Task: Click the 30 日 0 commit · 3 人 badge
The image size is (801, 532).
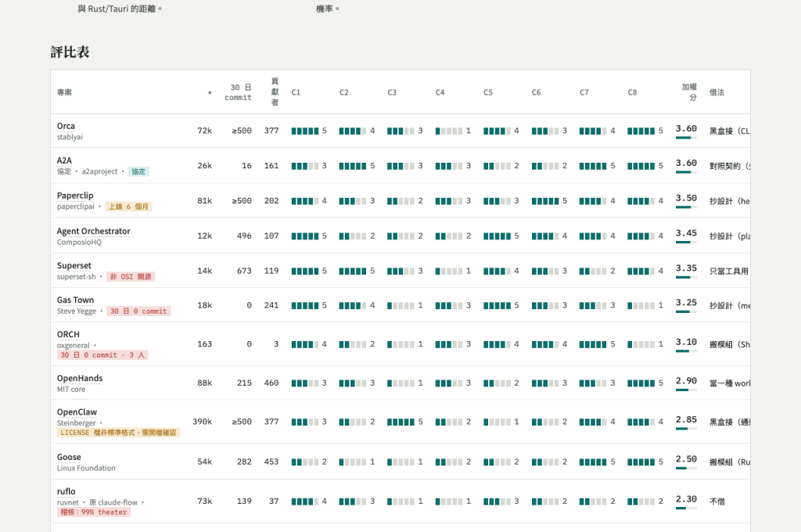Action: click(x=102, y=355)
